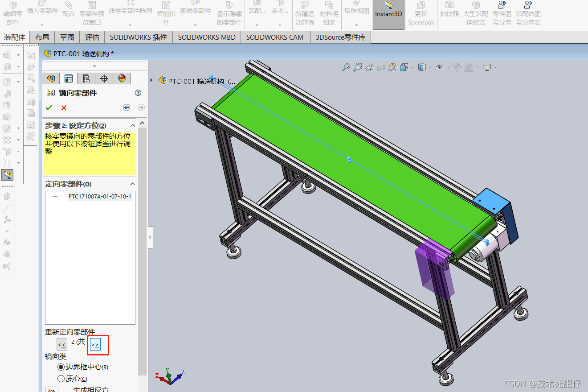Click Section View icon
The width and height of the screenshot is (588, 392).
(x=381, y=67)
